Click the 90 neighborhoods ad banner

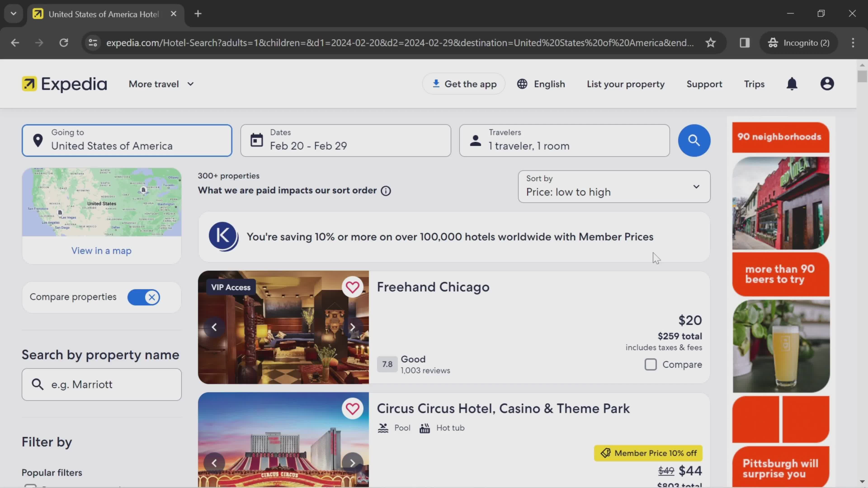[781, 137]
